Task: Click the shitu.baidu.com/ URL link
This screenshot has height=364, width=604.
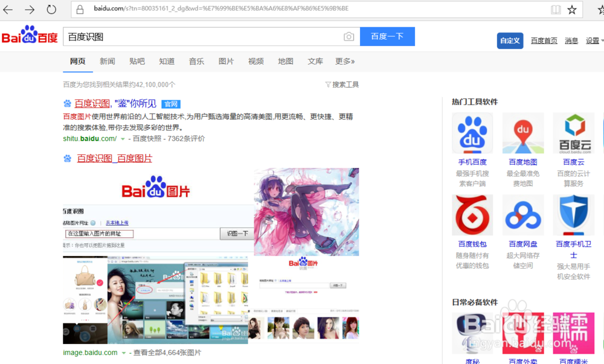Action: [x=90, y=138]
